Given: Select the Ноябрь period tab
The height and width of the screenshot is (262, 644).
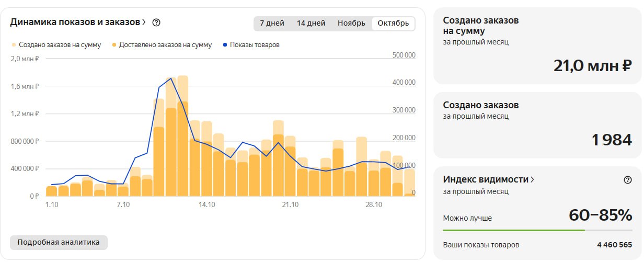Looking at the screenshot, I should coord(351,23).
